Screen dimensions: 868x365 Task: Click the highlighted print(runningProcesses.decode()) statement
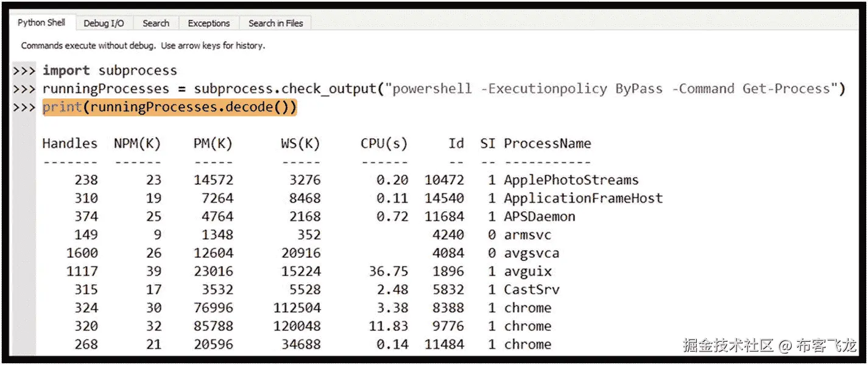pyautogui.click(x=169, y=108)
